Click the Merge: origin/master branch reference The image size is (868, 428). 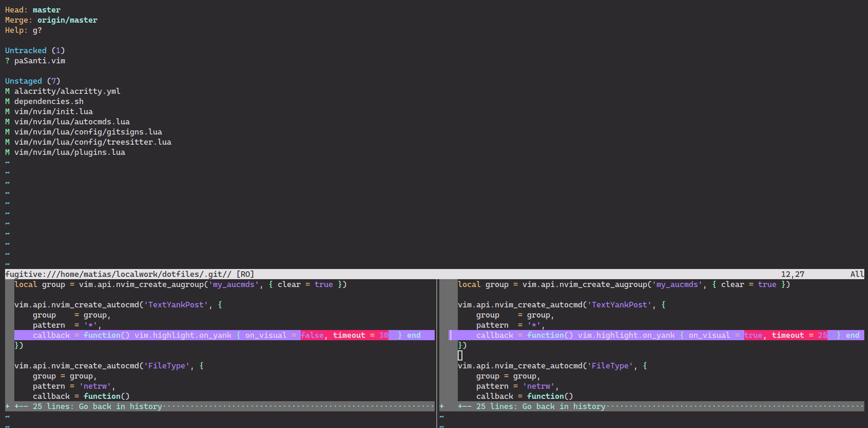pos(67,20)
